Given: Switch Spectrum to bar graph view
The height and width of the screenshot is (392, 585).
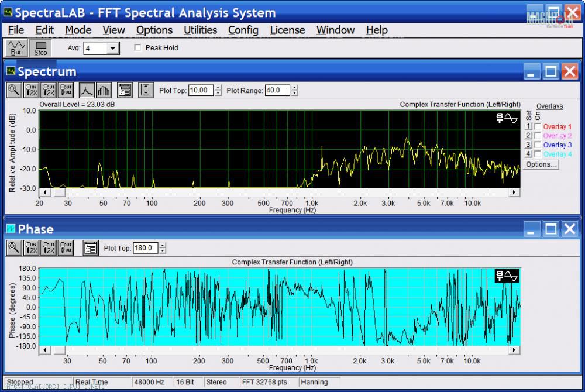Looking at the screenshot, I should point(104,90).
